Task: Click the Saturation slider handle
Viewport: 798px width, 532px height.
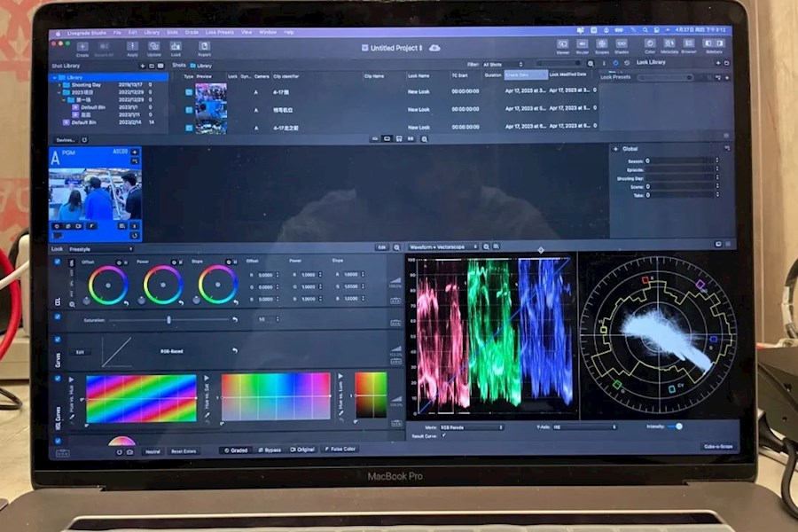Action: click(x=168, y=319)
